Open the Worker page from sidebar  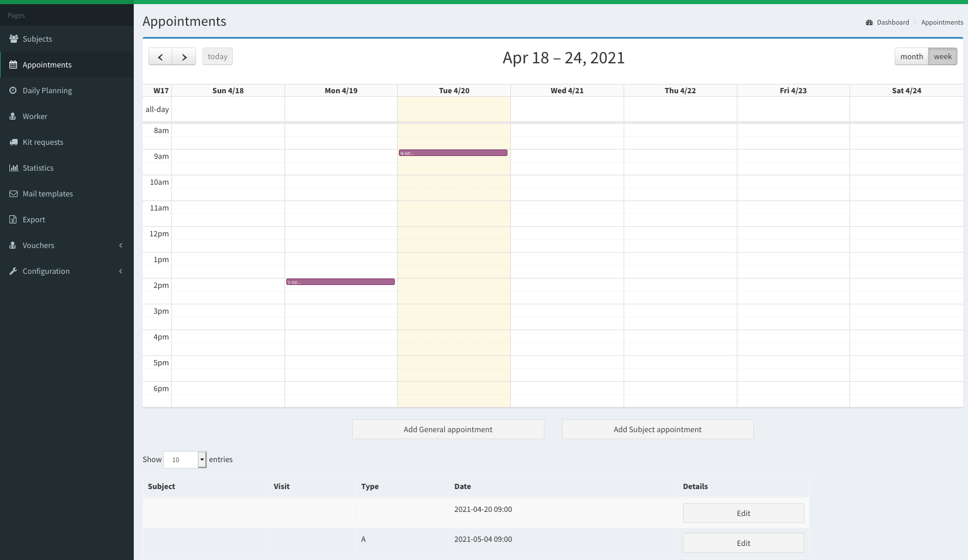(35, 116)
